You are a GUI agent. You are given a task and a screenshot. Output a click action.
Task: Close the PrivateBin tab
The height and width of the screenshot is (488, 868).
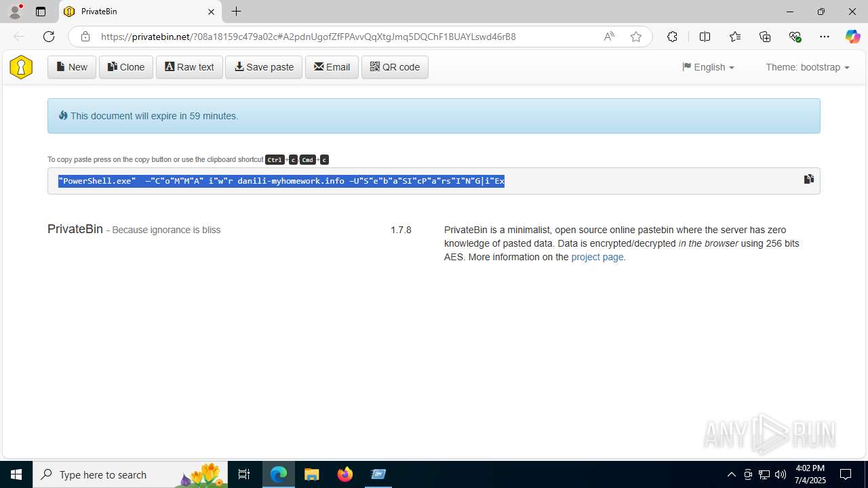click(211, 12)
